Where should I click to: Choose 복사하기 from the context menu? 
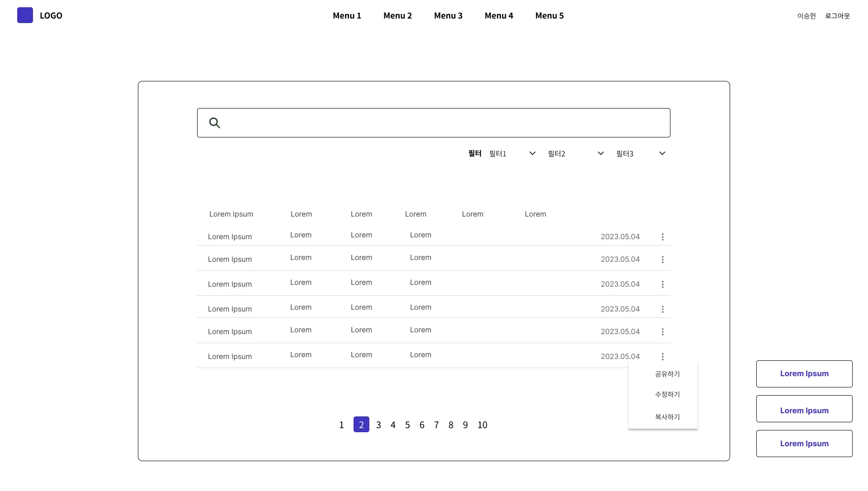coord(667,417)
